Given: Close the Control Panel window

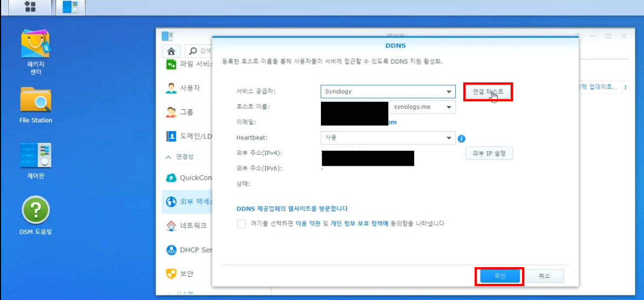Looking at the screenshot, I should click(624, 37).
